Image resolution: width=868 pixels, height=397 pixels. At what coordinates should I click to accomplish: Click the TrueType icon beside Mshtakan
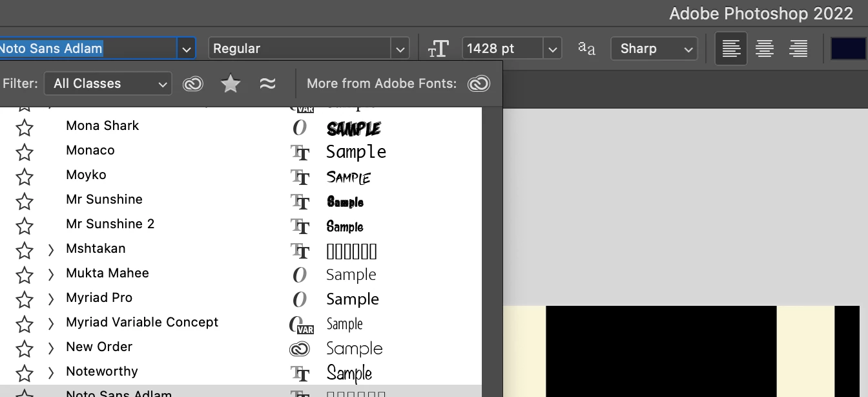[x=300, y=251]
